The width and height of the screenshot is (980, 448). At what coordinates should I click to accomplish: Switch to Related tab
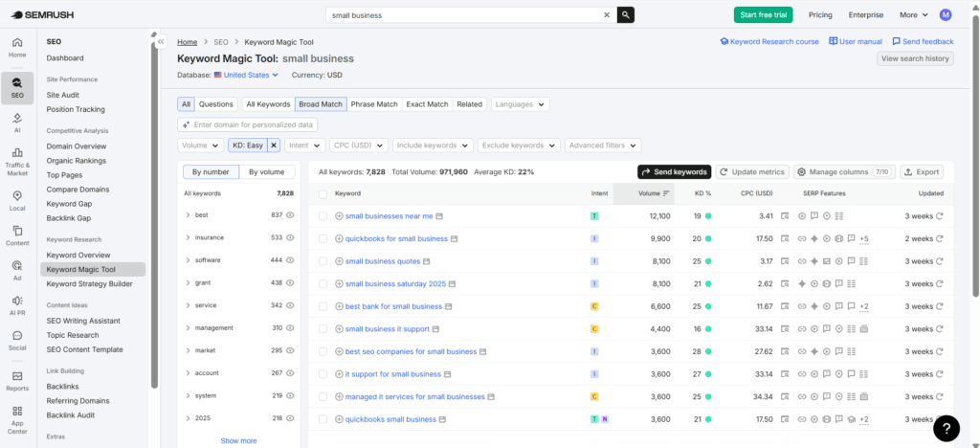[x=469, y=104]
